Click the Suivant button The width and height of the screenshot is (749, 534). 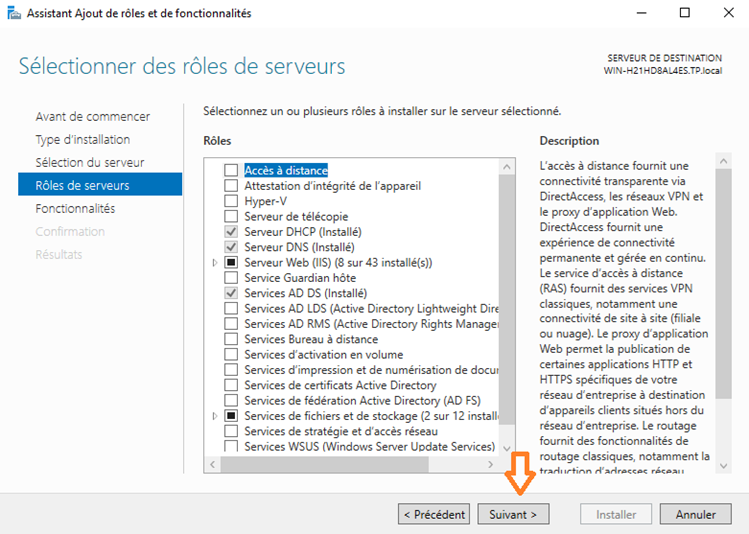(x=514, y=514)
